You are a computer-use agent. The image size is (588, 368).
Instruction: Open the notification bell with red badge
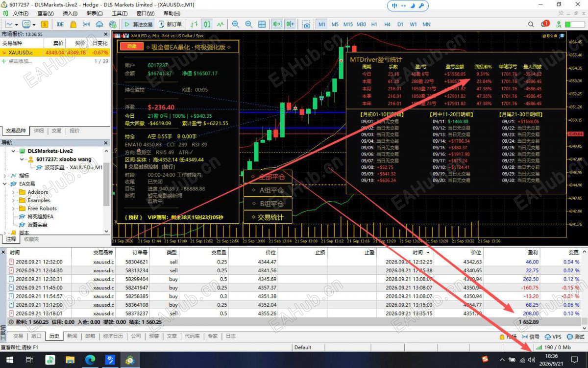point(545,24)
